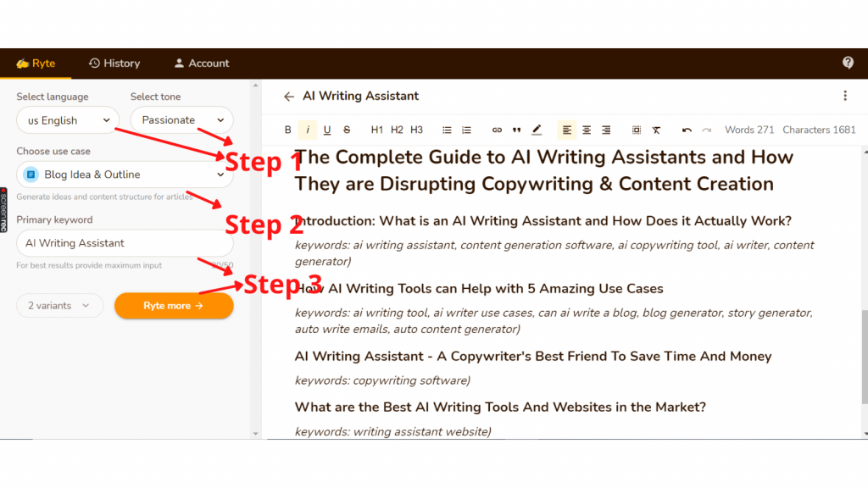The width and height of the screenshot is (868, 488).
Task: Select the highlight pen tool
Action: click(x=537, y=130)
